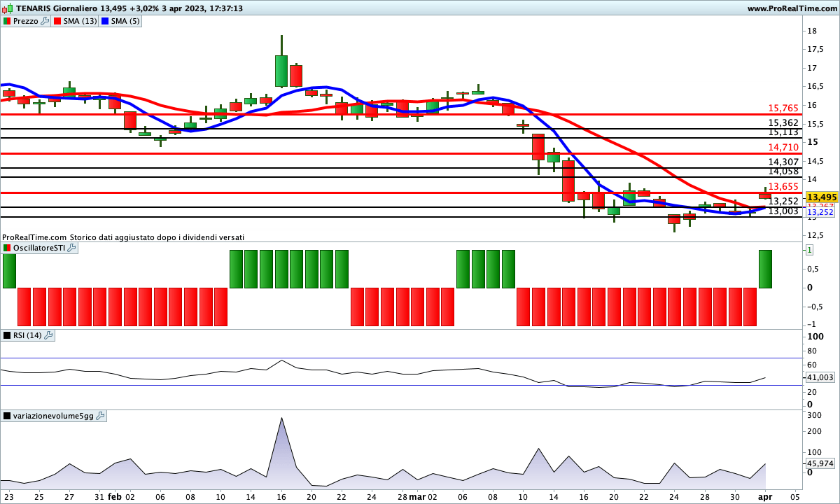Open OscillatoreSTI settings wrench icon
Image resolution: width=840 pixels, height=504 pixels.
pyautogui.click(x=72, y=248)
